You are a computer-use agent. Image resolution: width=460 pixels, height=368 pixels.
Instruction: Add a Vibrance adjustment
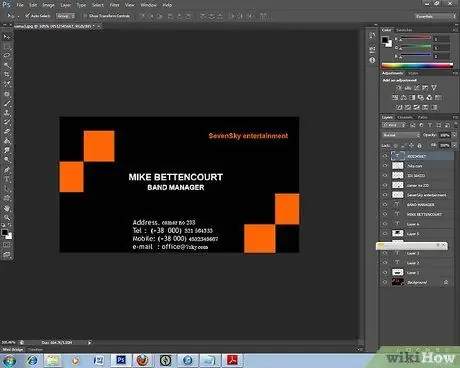434,88
